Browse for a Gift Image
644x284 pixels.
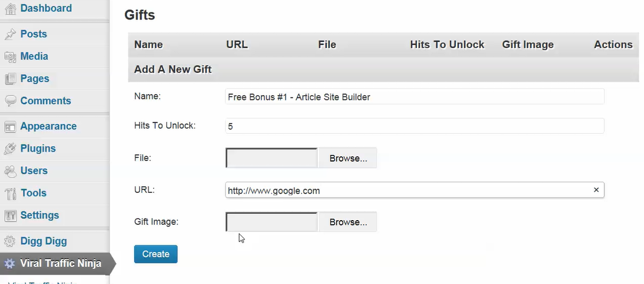(348, 222)
